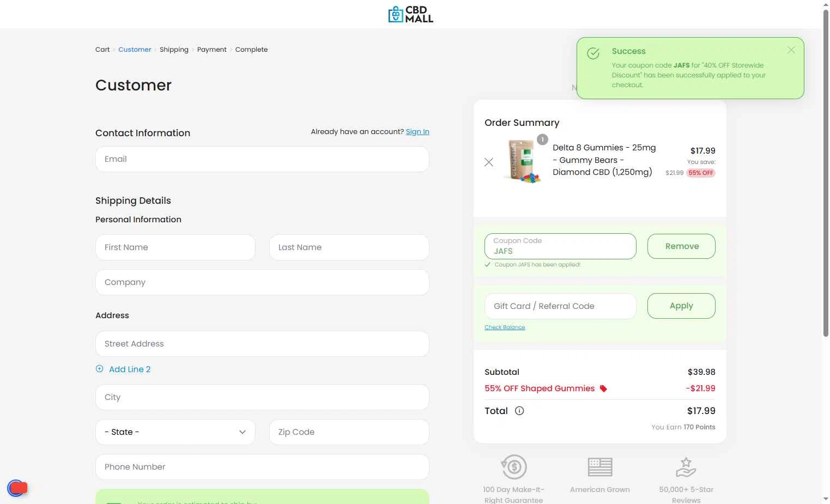Image resolution: width=830 pixels, height=504 pixels.
Task: Close the Success notification
Action: click(791, 50)
